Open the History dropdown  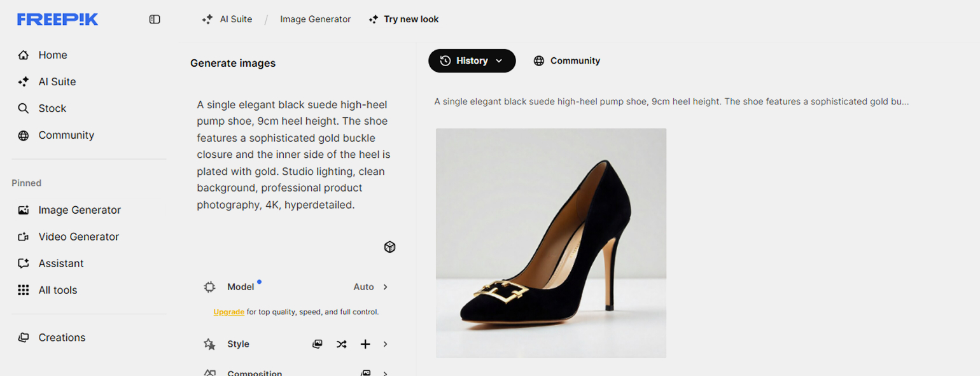(x=472, y=61)
